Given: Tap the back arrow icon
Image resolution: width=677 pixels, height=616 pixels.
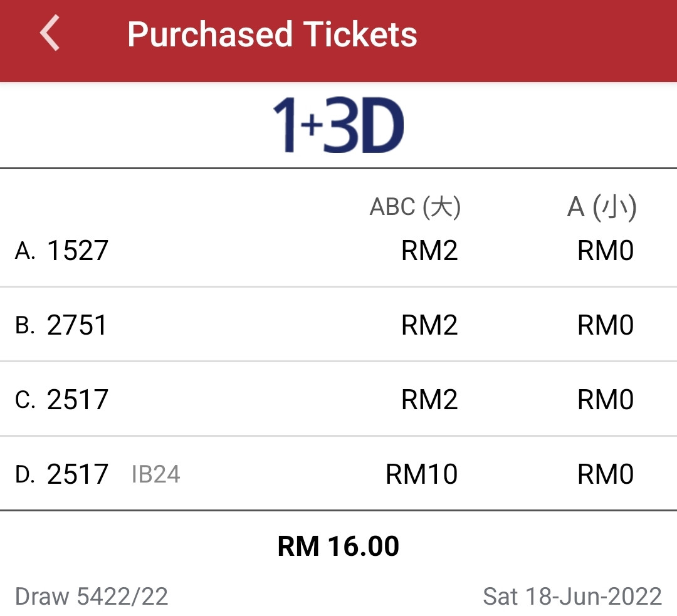Looking at the screenshot, I should pos(50,33).
